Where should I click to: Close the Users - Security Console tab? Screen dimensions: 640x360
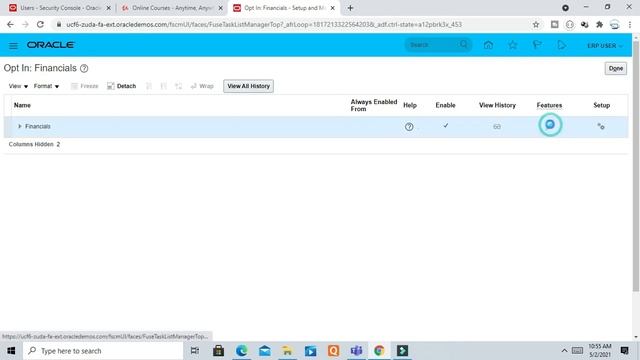[x=109, y=8]
